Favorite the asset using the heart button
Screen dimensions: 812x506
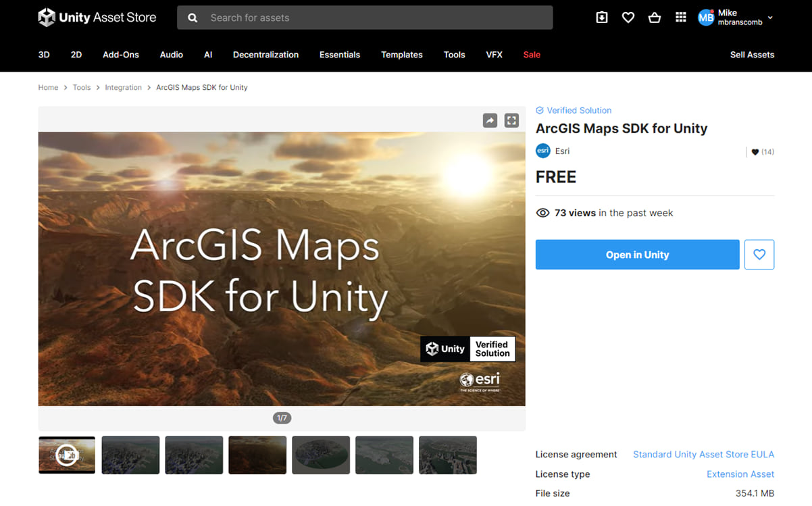point(759,255)
